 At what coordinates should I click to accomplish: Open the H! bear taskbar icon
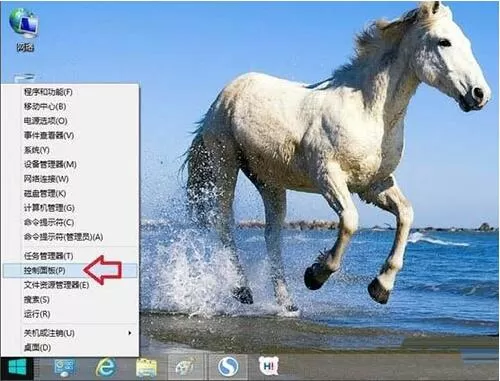tap(269, 366)
